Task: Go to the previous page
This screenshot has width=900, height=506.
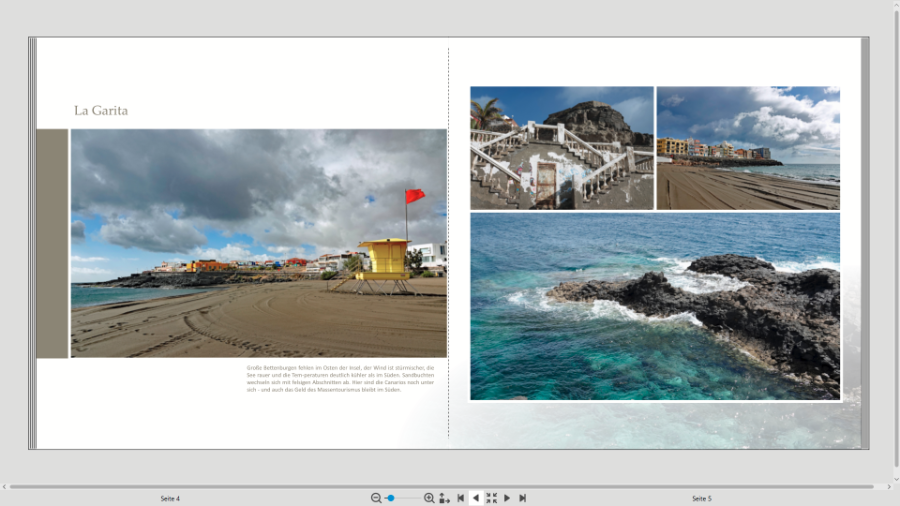Action: pos(475,498)
